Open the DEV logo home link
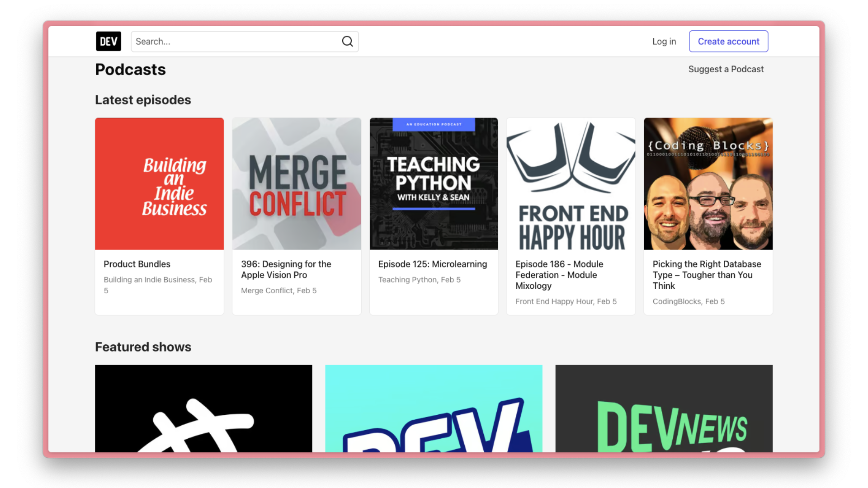This screenshot has height=488, width=868. coord(108,41)
